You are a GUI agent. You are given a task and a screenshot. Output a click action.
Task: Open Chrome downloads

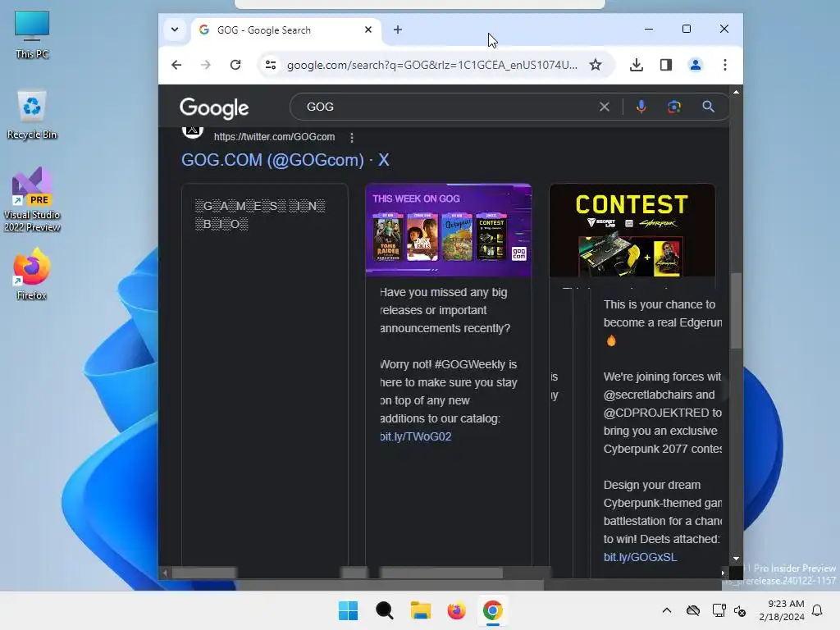[637, 65]
